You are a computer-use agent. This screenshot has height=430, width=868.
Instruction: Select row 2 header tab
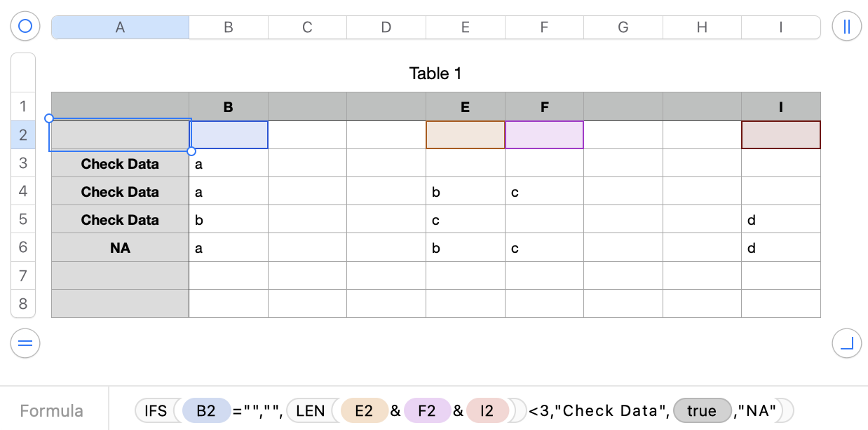click(23, 134)
